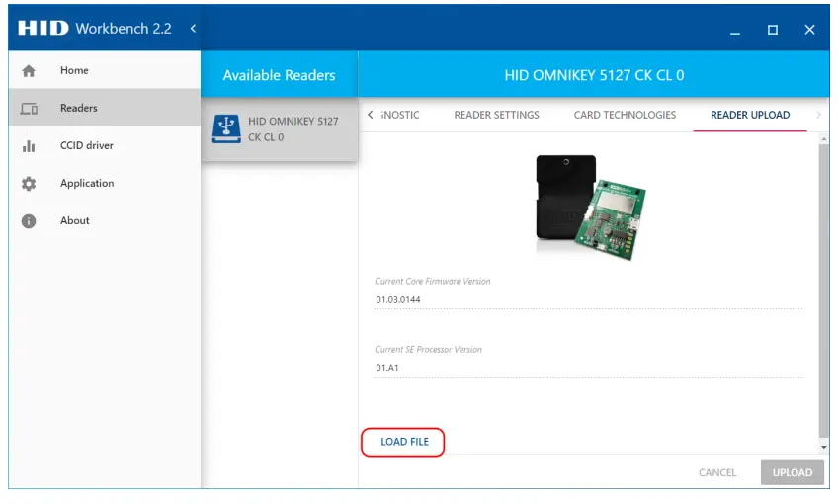Screen dimensions: 838x504
Task: Click the Application gear icon
Action: [x=29, y=184]
